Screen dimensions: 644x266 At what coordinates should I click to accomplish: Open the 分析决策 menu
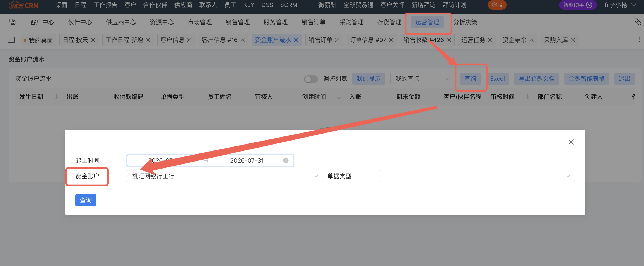pyautogui.click(x=465, y=22)
